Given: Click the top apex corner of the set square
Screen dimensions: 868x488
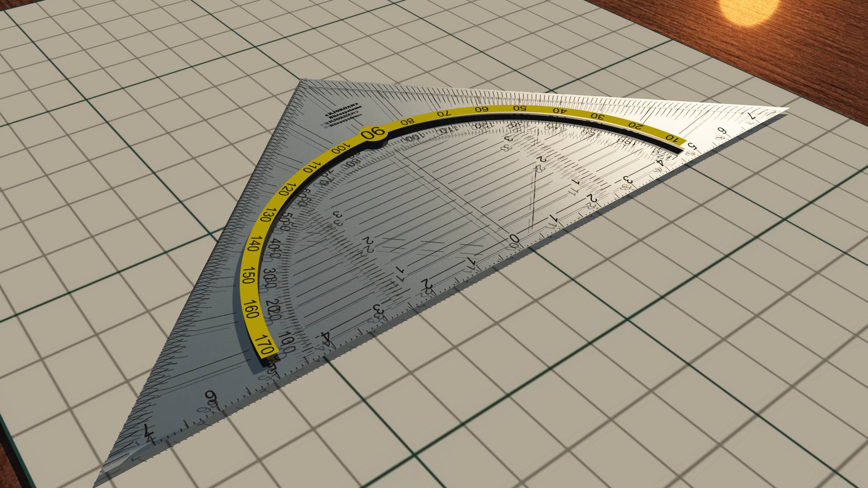Looking at the screenshot, I should (302, 81).
